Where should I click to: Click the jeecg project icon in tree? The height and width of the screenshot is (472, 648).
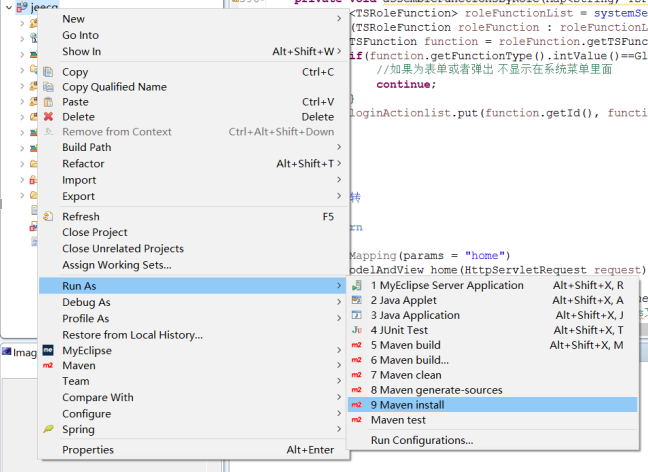pos(22,7)
